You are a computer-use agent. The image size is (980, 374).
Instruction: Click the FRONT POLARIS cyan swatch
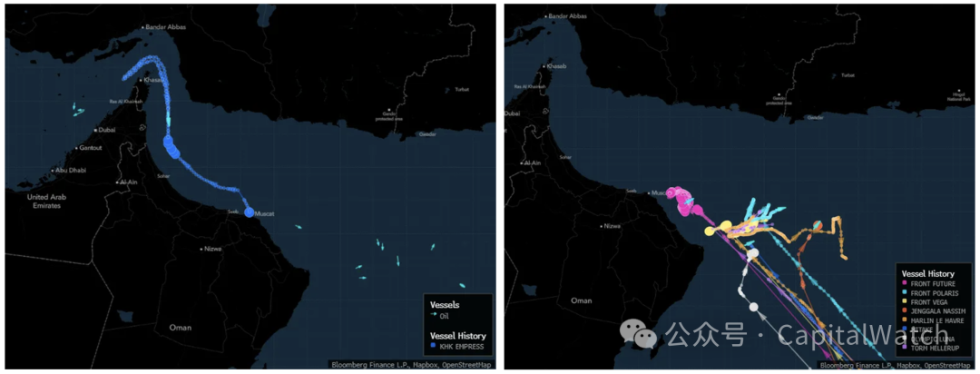[x=906, y=292]
